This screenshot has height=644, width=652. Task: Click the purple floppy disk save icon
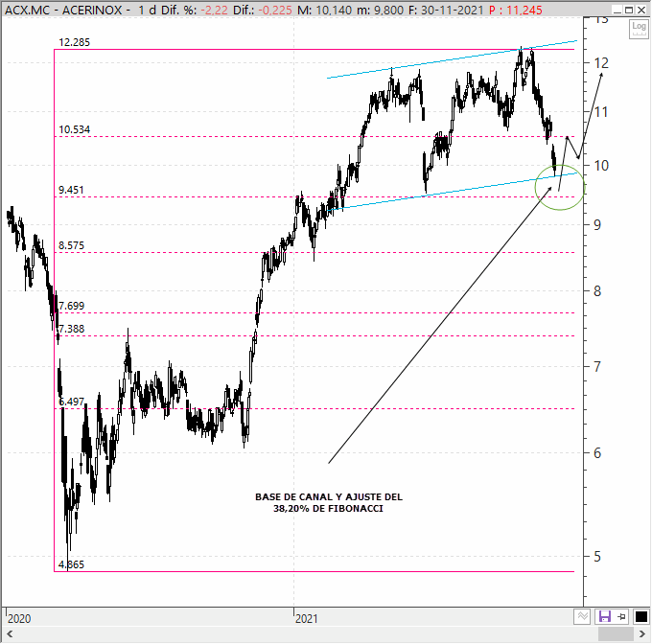[x=605, y=616]
